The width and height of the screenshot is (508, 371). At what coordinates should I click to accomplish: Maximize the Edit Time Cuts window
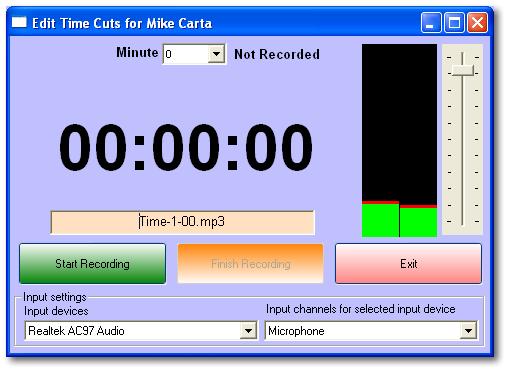454,23
